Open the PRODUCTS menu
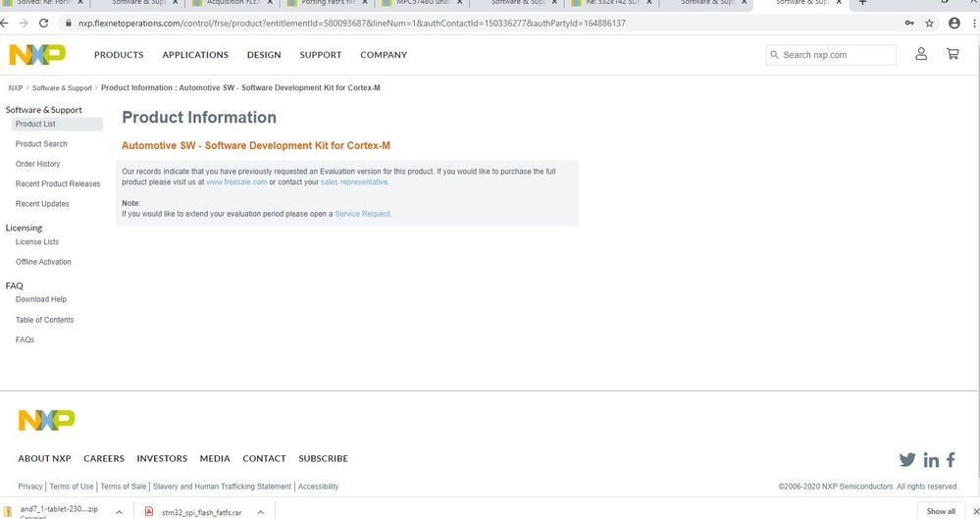 [119, 55]
